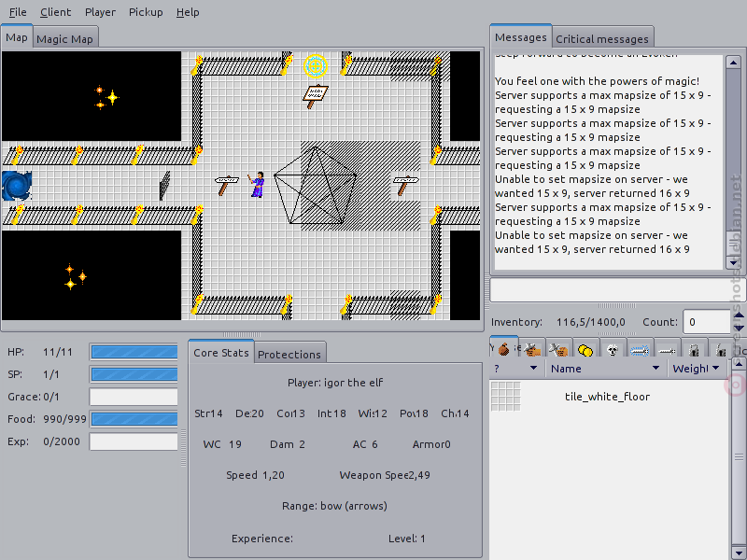Click the message board sign below the magic circle
Screen dimensions: 747x560
315,96
